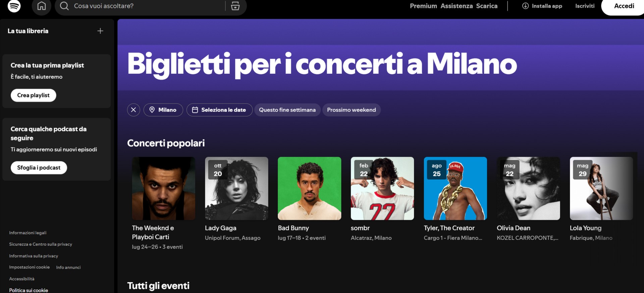
Task: Go to Home via house icon
Action: [x=42, y=6]
